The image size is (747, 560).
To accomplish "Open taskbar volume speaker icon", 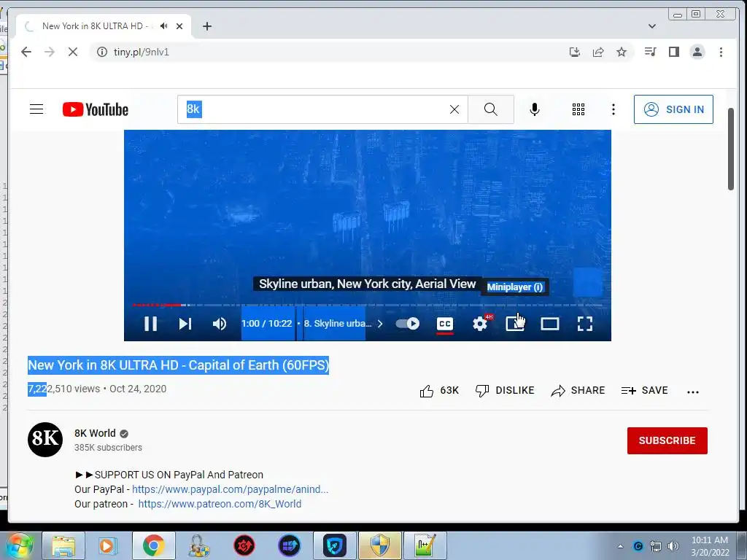I will (x=673, y=546).
